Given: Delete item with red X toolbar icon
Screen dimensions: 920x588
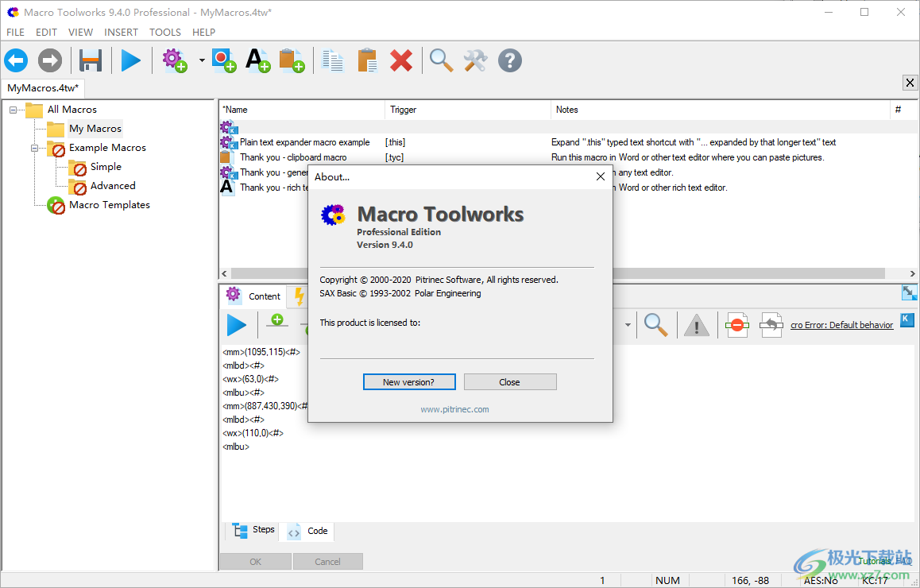Looking at the screenshot, I should 401,60.
